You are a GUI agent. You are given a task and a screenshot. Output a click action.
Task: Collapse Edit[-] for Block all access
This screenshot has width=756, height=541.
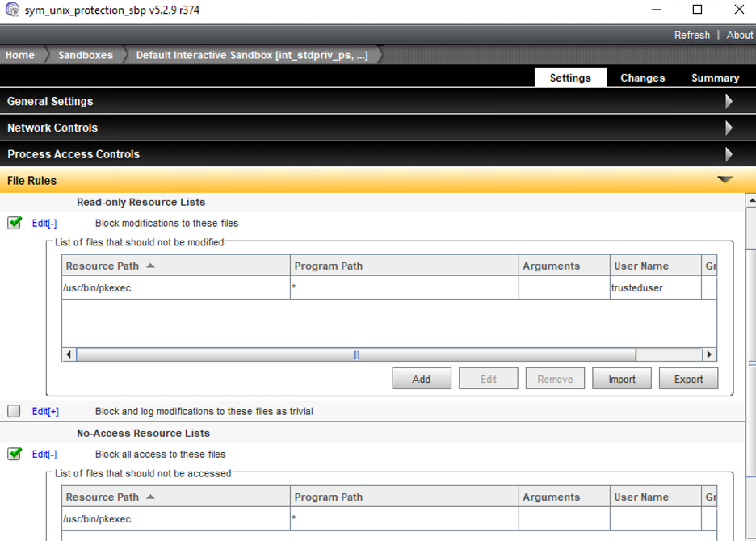point(44,455)
